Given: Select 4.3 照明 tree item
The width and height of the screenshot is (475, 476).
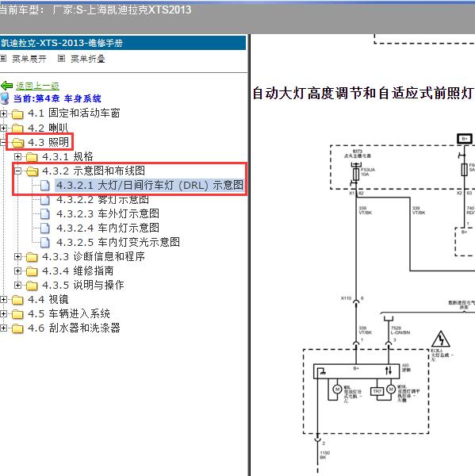Looking at the screenshot, I should (48, 142).
